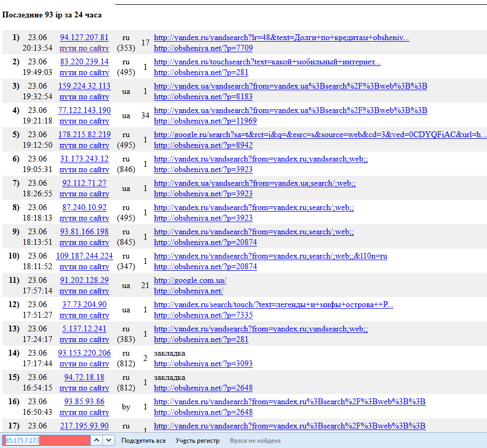Open IP address 94.127.207.81
The height and width of the screenshot is (448, 487).
point(84,37)
